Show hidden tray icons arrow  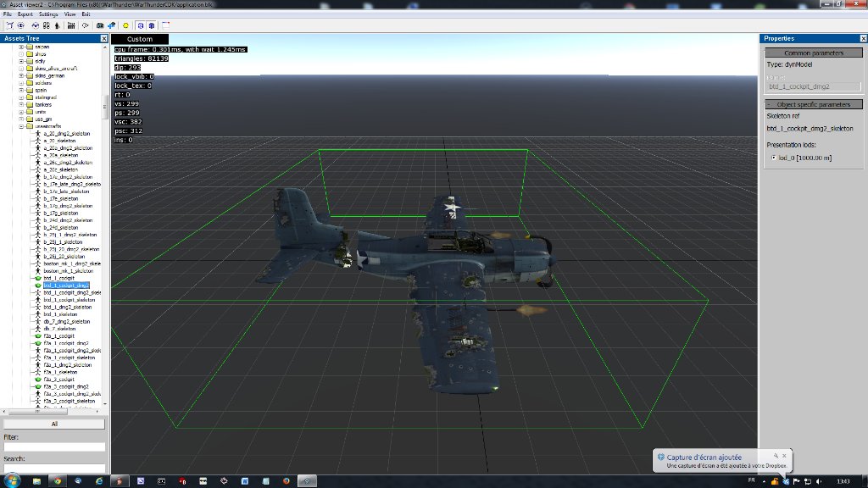[x=764, y=481]
